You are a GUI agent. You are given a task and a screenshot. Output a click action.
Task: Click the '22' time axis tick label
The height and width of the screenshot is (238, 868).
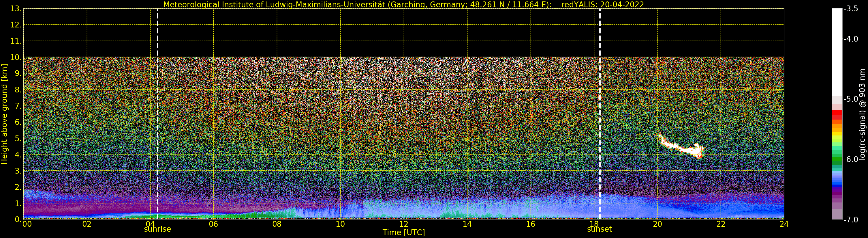(x=721, y=224)
